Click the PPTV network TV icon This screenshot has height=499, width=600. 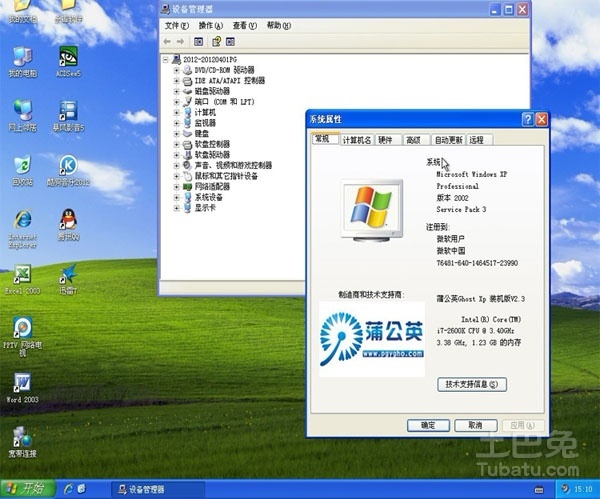pos(23,336)
